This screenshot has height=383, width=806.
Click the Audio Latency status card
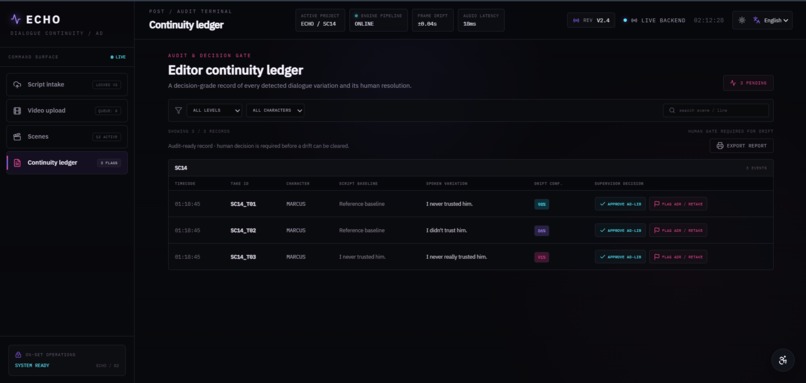coord(481,20)
